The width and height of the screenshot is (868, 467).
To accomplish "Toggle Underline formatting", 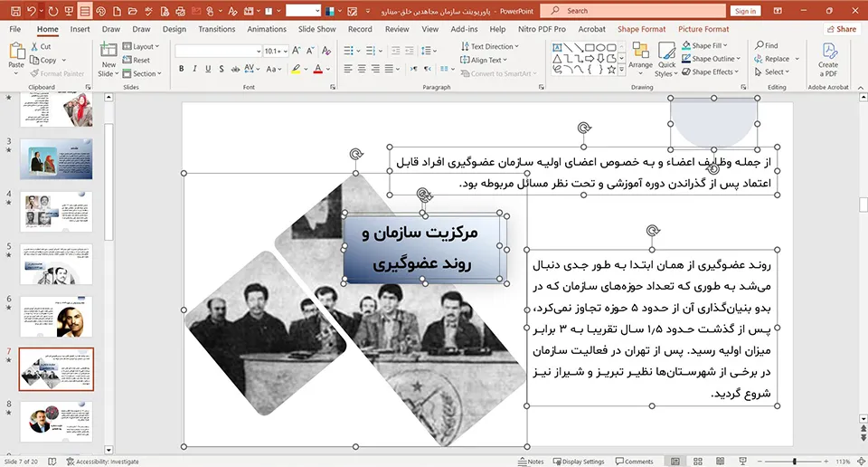I will pos(208,69).
